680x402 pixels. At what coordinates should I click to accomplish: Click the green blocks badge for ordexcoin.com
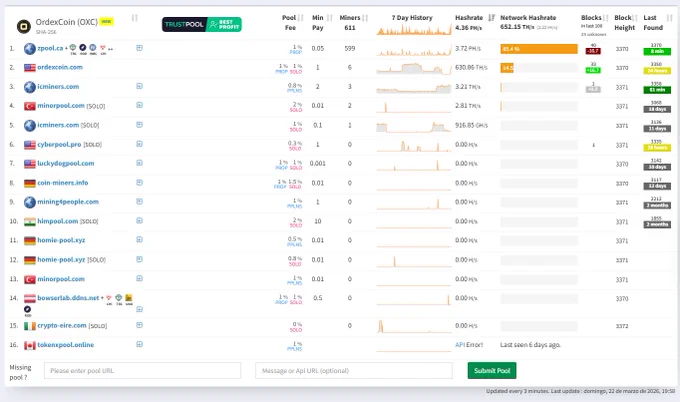593,70
